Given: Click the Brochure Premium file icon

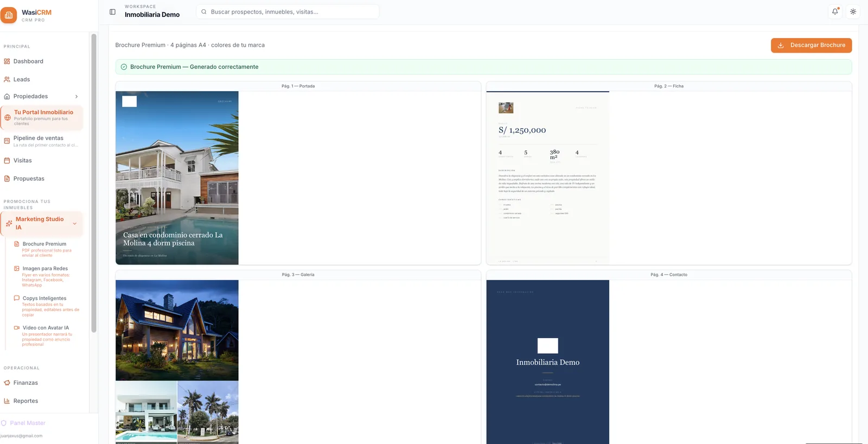Looking at the screenshot, I should click(x=16, y=244).
